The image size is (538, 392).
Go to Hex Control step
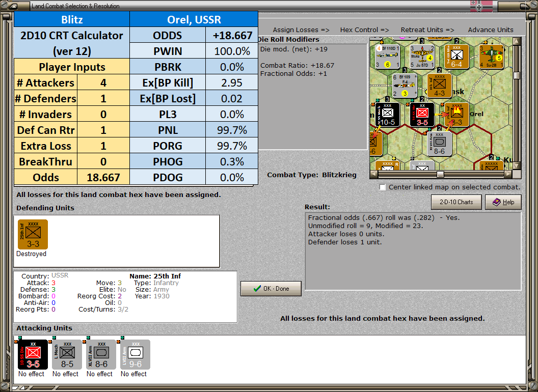coord(364,30)
